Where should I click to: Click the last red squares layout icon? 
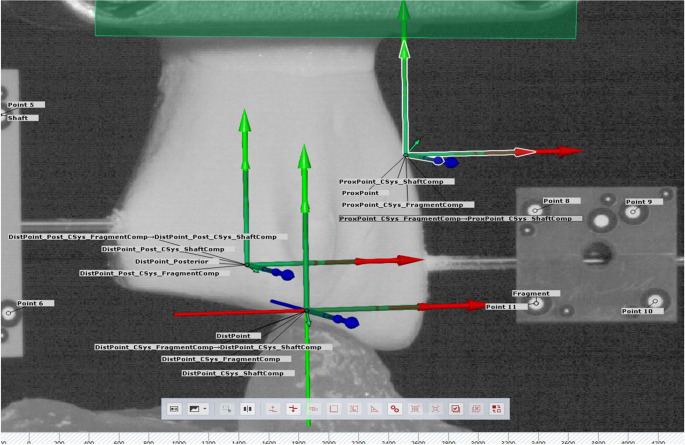(x=496, y=409)
